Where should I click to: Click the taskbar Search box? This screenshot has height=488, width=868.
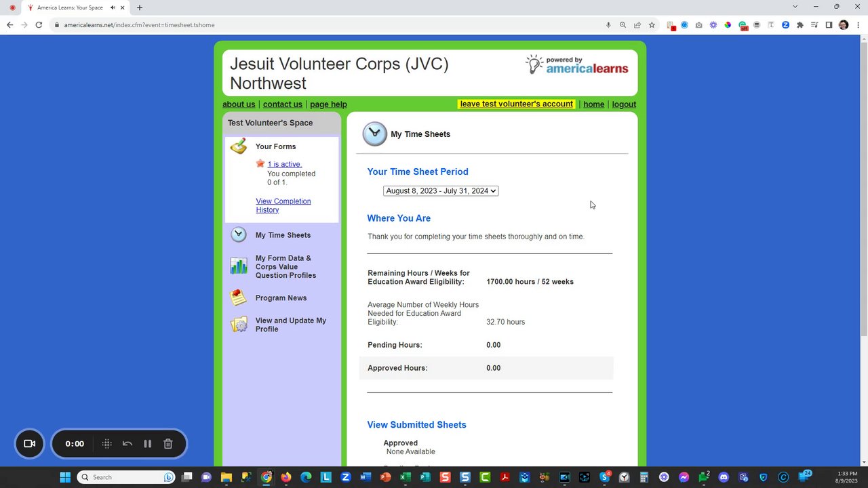[126, 477]
